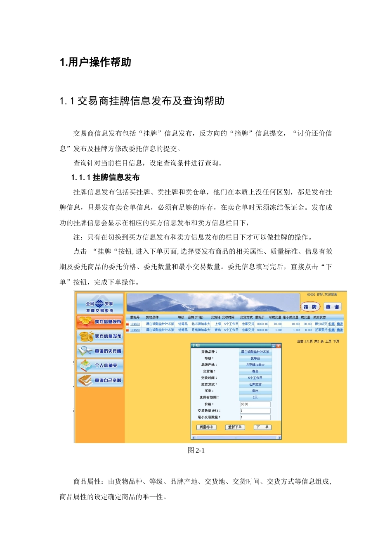
Task: Click the circled 挂牌 button
Action: 310,307
